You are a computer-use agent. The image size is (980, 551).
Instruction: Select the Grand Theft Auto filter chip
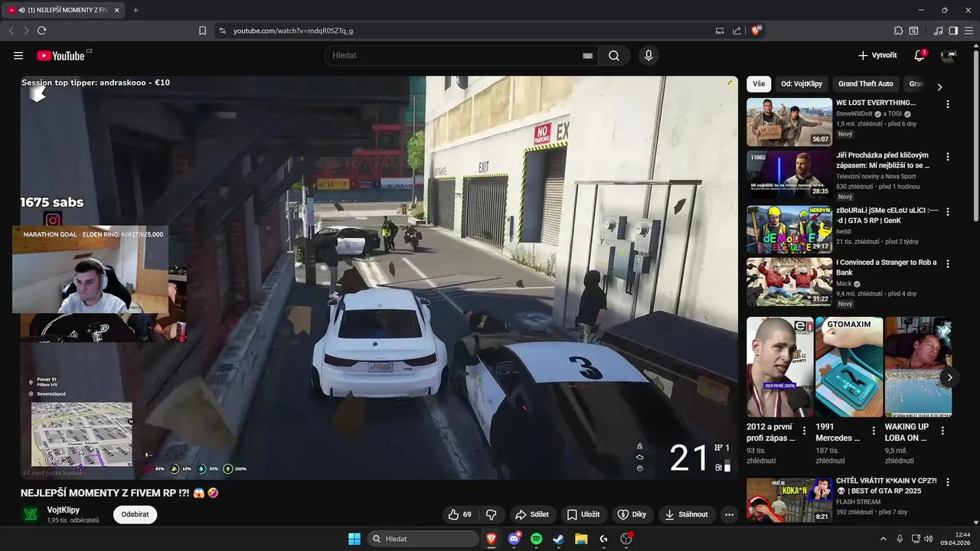(865, 84)
